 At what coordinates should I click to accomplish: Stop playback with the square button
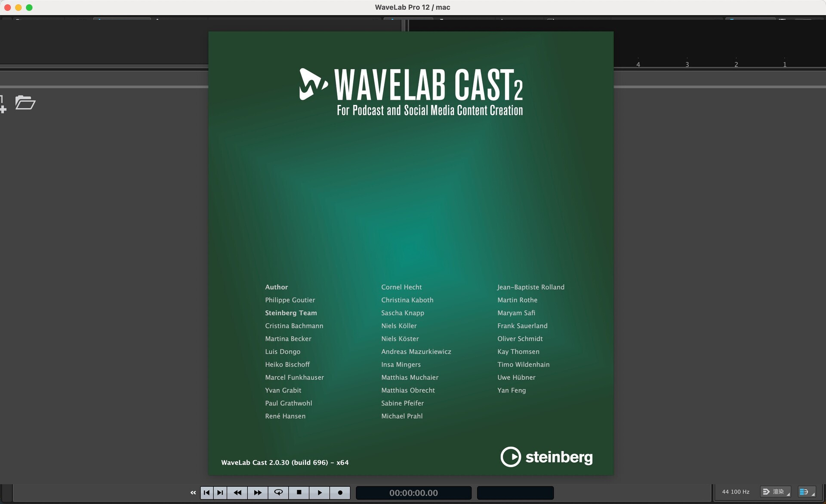point(299,493)
